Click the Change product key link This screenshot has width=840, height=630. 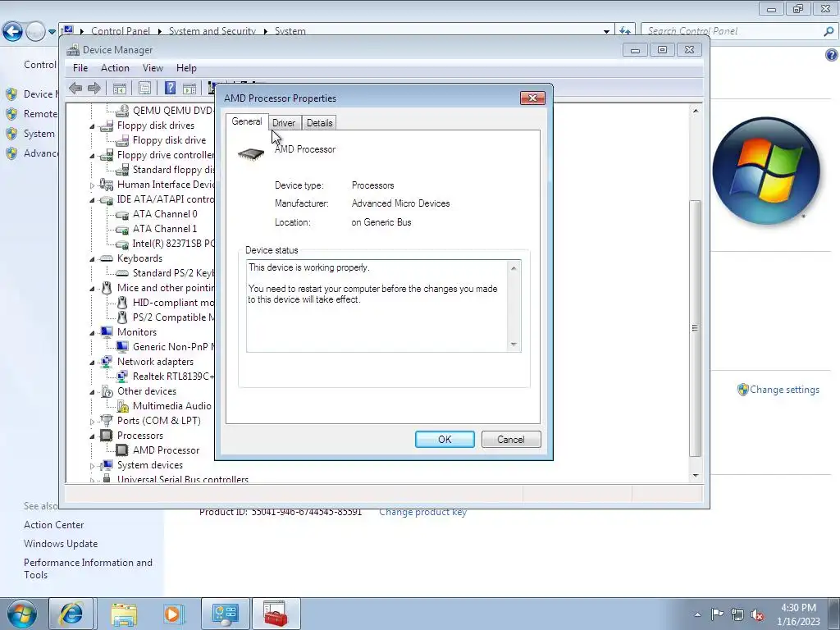pyautogui.click(x=422, y=512)
